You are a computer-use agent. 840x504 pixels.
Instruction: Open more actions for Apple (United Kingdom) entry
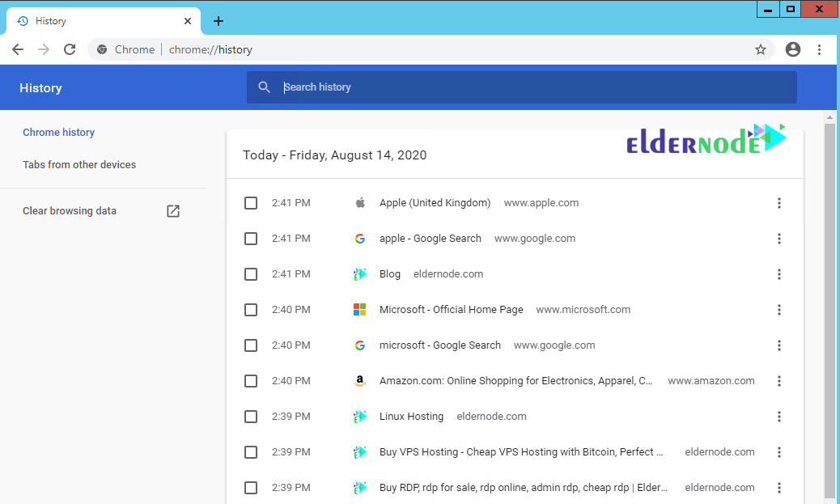tap(779, 203)
